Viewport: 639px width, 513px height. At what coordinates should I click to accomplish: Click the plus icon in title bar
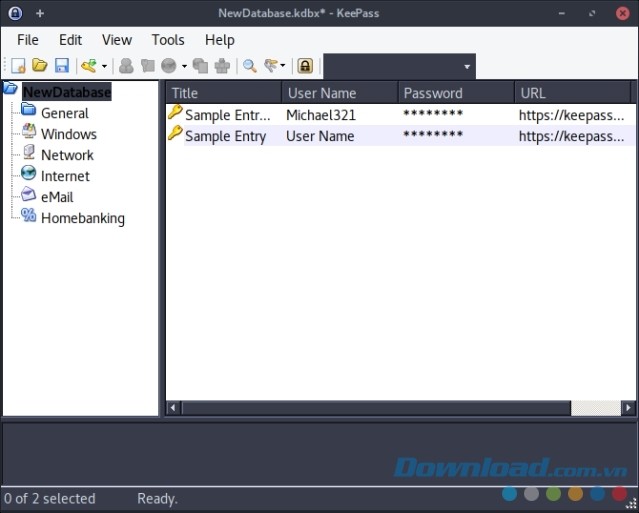click(x=40, y=13)
